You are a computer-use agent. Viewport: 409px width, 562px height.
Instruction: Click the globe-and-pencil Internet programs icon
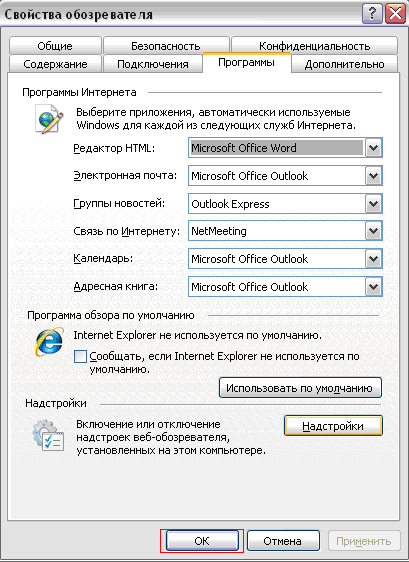click(x=49, y=119)
